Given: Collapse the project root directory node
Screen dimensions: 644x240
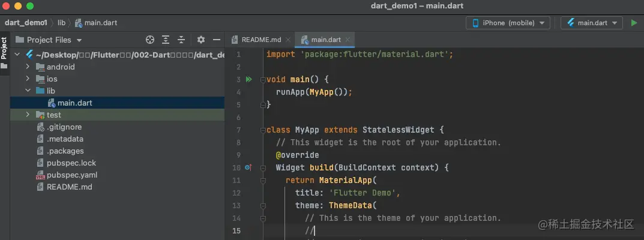Looking at the screenshot, I should pyautogui.click(x=17, y=55).
